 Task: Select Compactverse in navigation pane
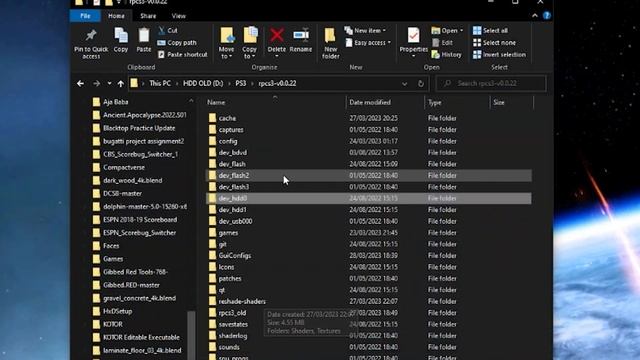[x=124, y=167]
